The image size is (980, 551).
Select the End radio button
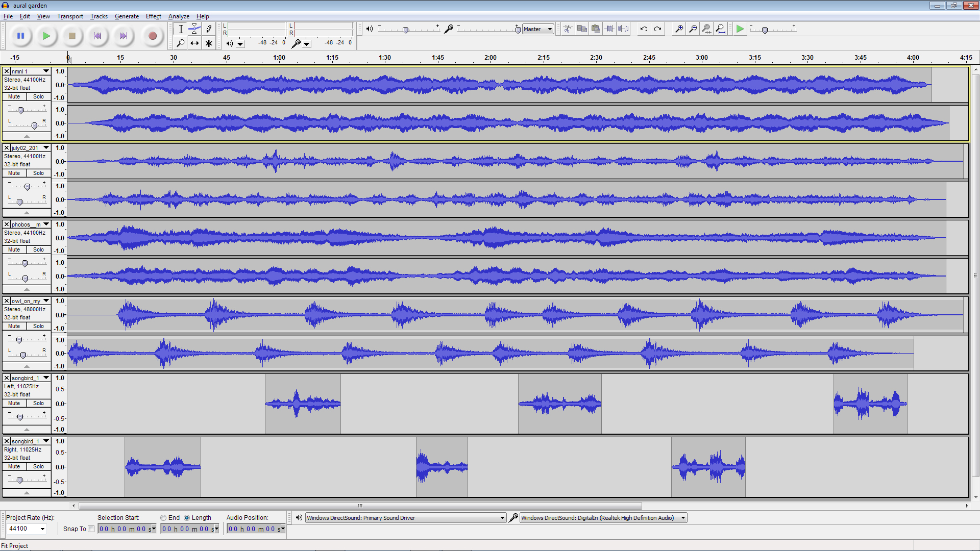point(163,518)
